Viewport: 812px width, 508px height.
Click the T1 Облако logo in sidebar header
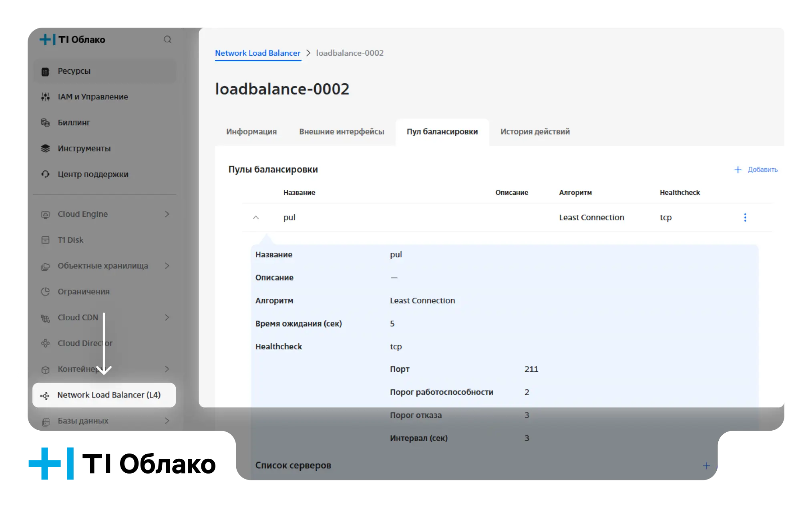click(x=72, y=39)
